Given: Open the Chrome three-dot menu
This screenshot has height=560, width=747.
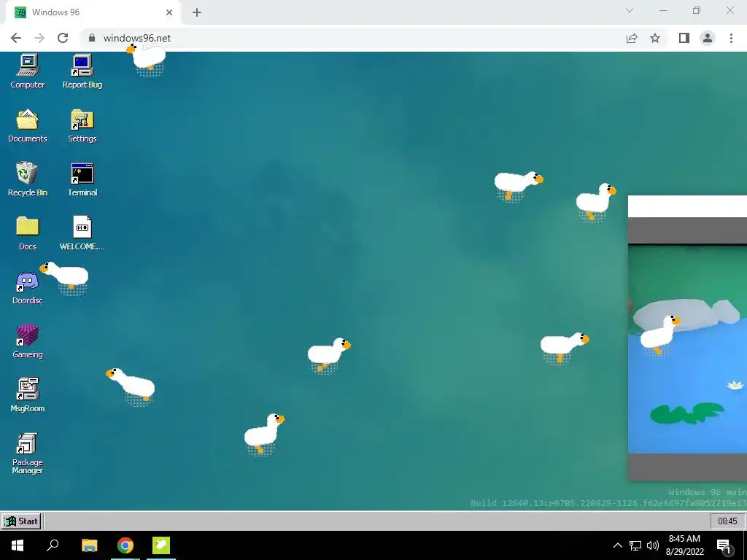Looking at the screenshot, I should 731,38.
